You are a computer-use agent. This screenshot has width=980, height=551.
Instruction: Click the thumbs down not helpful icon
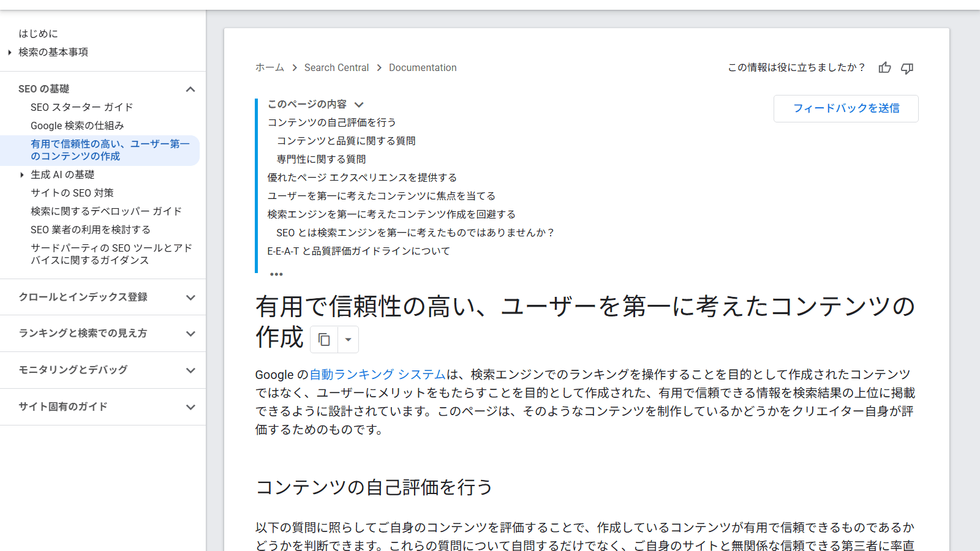click(907, 68)
